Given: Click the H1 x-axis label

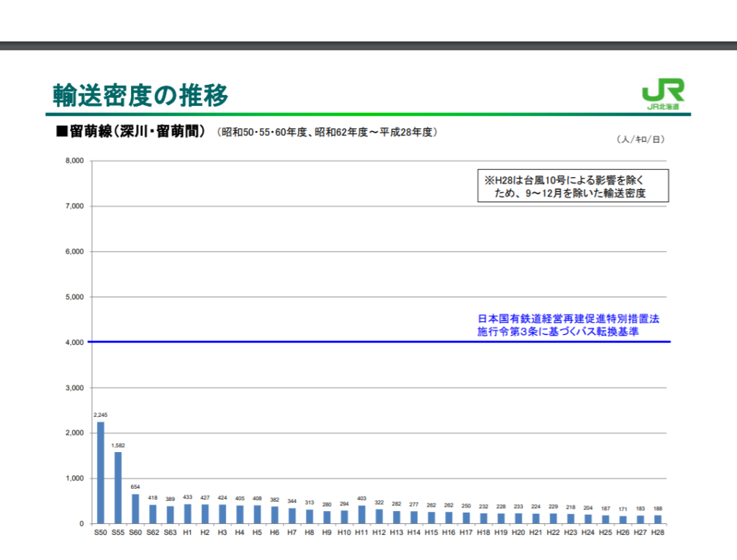Looking at the screenshot, I should (x=188, y=532).
